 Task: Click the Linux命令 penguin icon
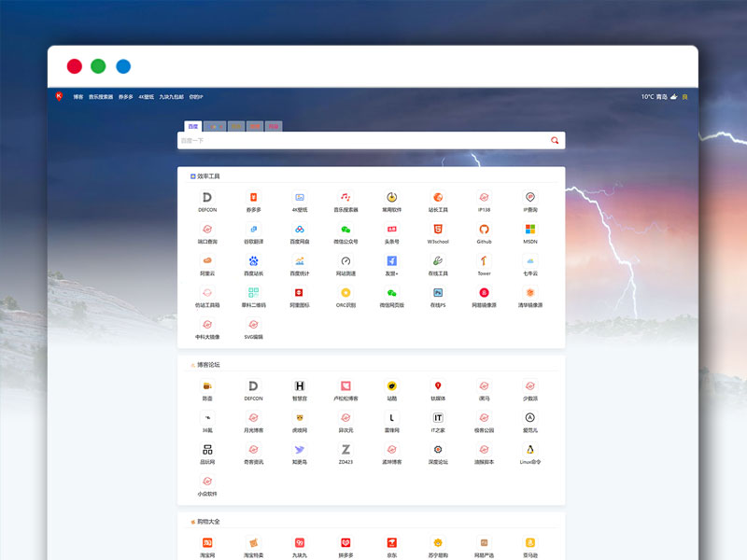[529, 449]
